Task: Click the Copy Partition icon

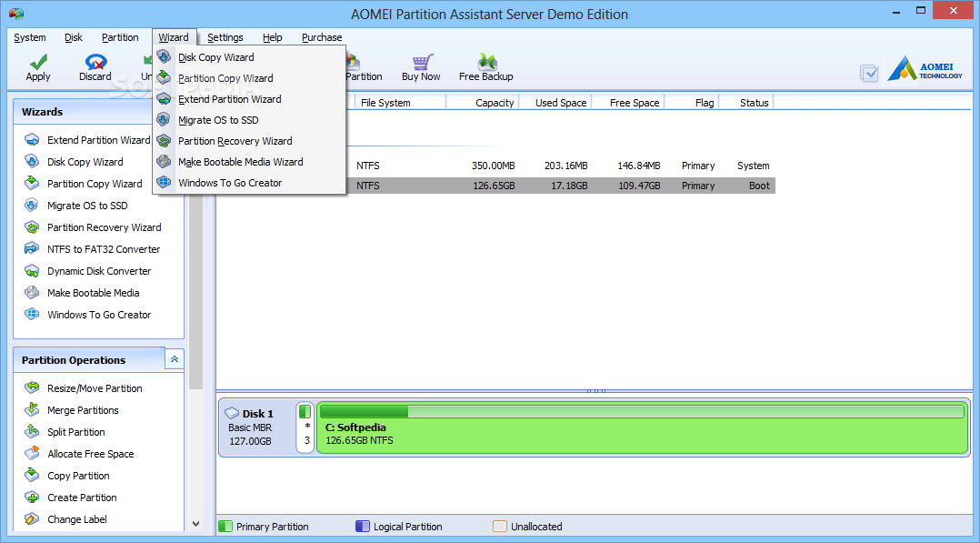Action: pyautogui.click(x=32, y=476)
